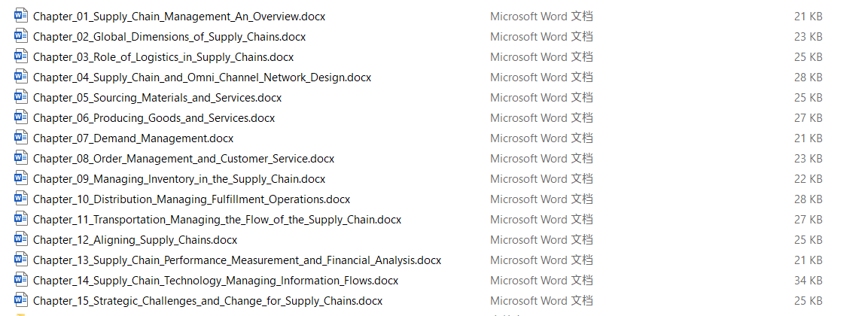The image size is (868, 316).
Task: Select Chapter_02_Global_Dimensions_of_Supply_Chains.docx filename
Action: [x=169, y=37]
